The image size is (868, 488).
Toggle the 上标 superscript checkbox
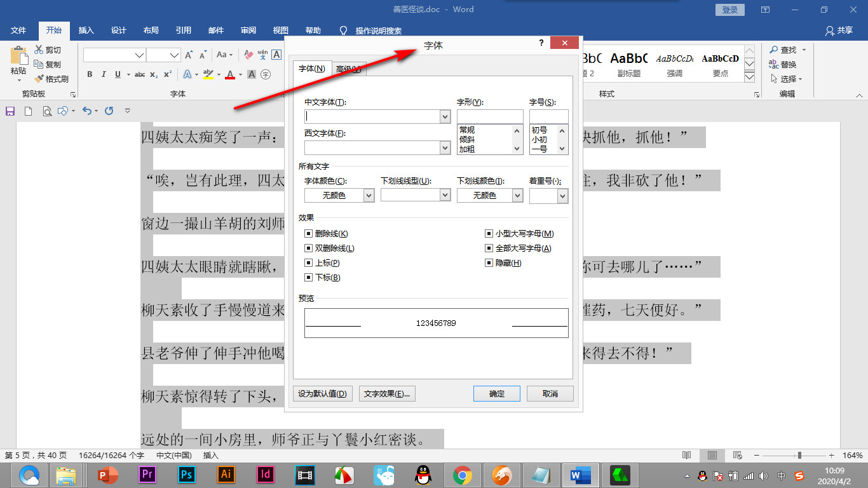(309, 263)
